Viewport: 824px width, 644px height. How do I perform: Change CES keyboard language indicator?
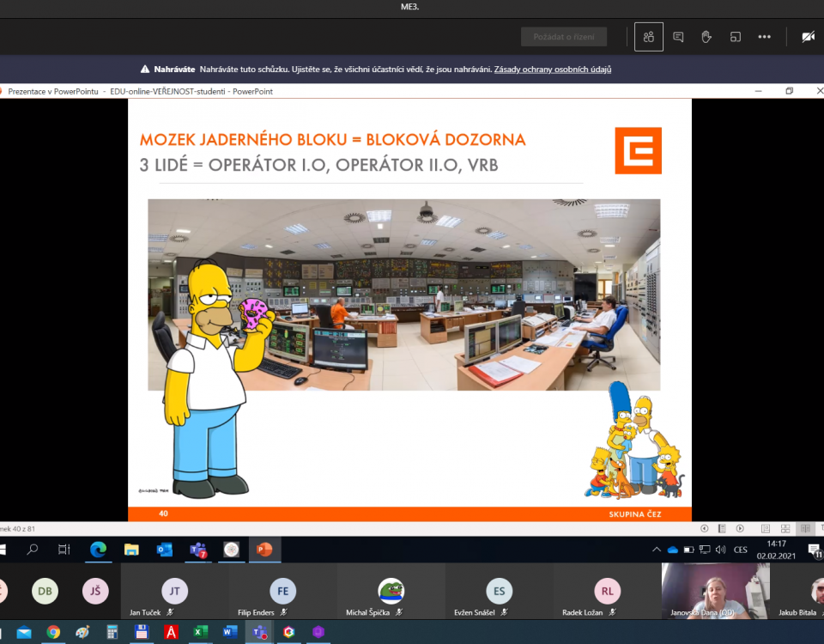741,550
